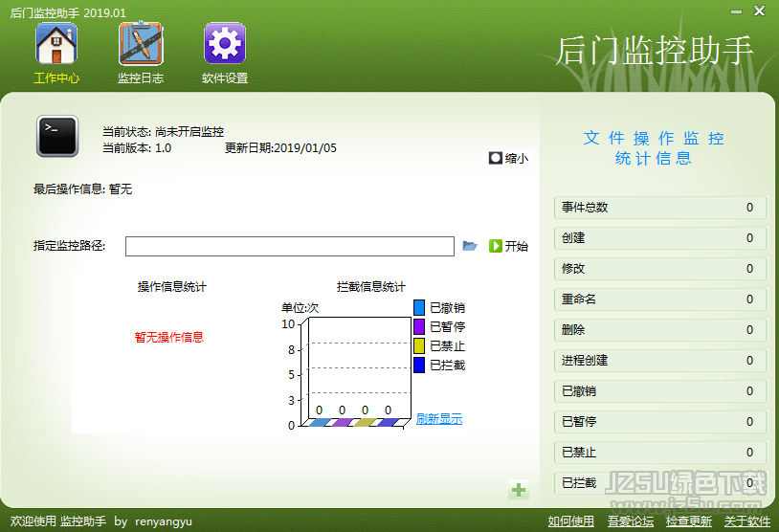Image resolution: width=779 pixels, height=532 pixels.
Task: Click the 单位:次 chart label
Action: pos(300,307)
